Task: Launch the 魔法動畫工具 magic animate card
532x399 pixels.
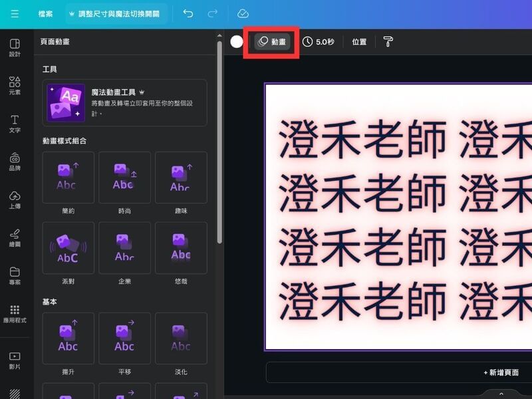Action: pos(124,103)
